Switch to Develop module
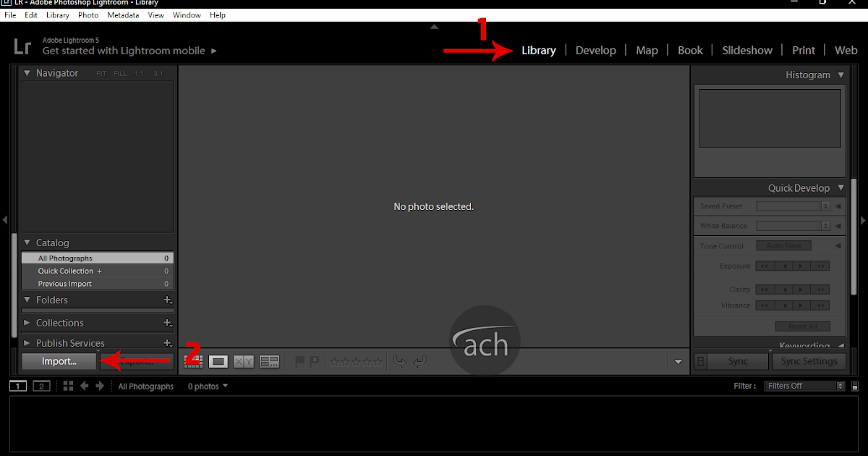 tap(596, 50)
